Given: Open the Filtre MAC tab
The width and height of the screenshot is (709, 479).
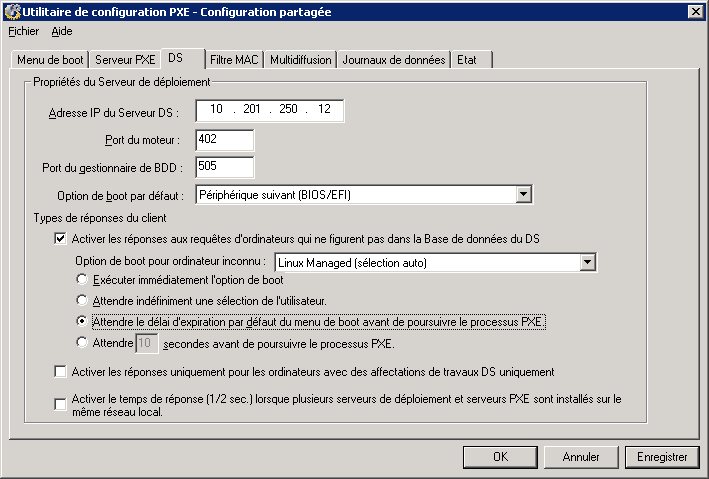Looking at the screenshot, I should tap(234, 60).
